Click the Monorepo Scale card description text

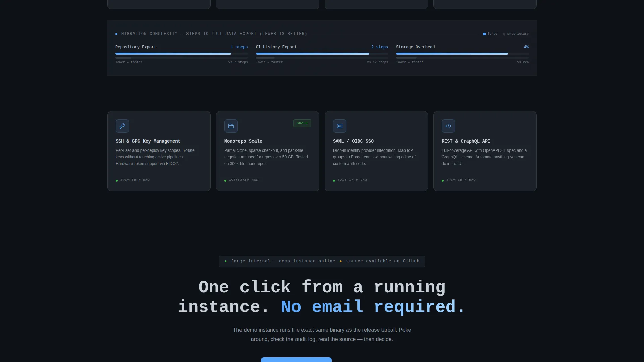266,157
